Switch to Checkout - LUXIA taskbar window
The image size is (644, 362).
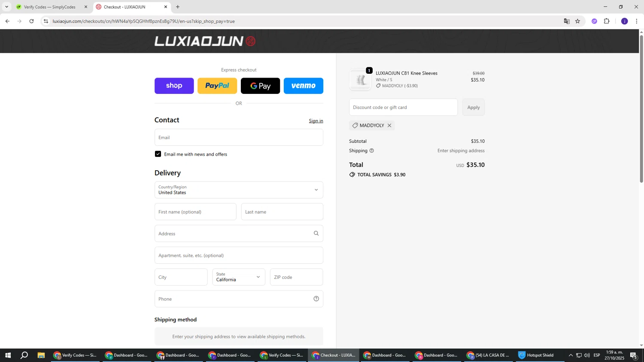point(334,355)
